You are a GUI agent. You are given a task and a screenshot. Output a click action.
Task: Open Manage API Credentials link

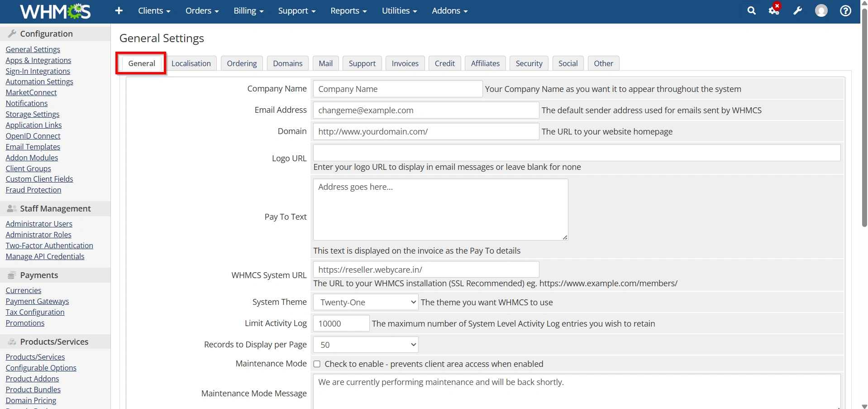click(45, 256)
